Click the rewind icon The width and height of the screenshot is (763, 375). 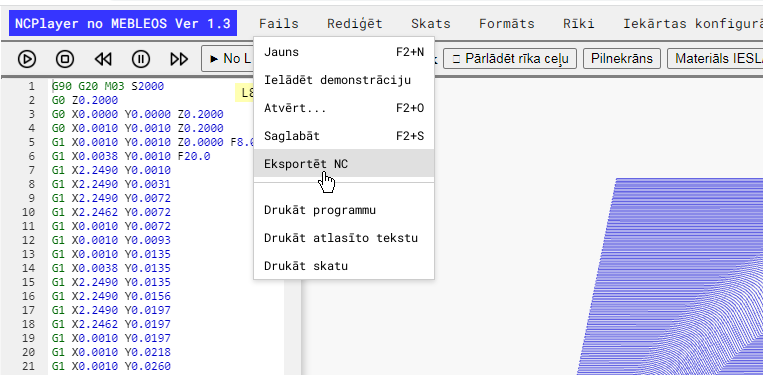point(103,59)
